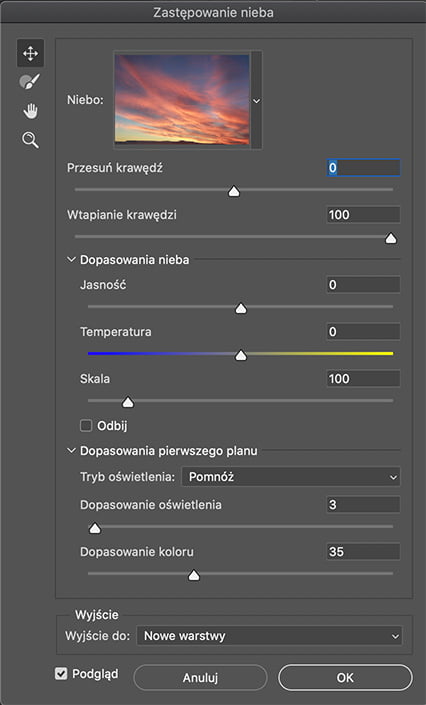Screen dimensions: 426x705
Task: Select the Hand tool
Action: tap(30, 111)
